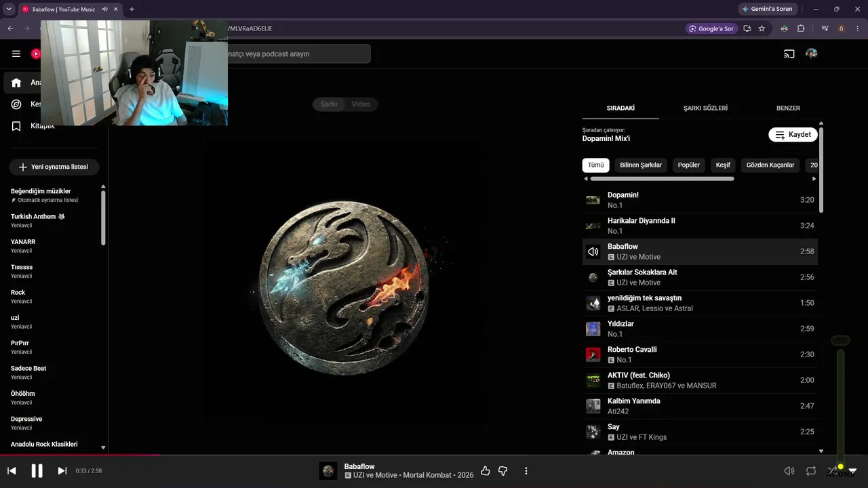Click the Say track thumbnail in queue

(593, 432)
